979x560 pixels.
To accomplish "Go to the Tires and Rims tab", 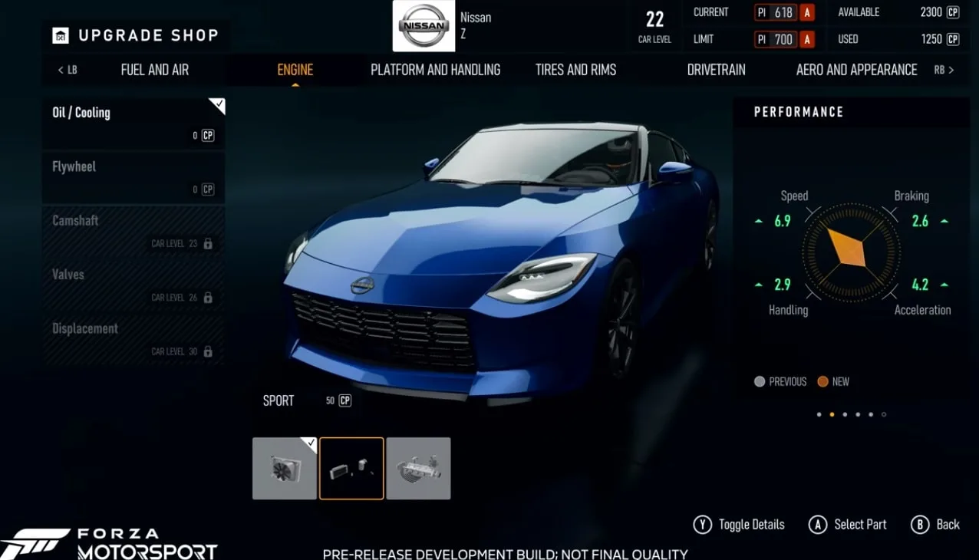I will coord(575,70).
